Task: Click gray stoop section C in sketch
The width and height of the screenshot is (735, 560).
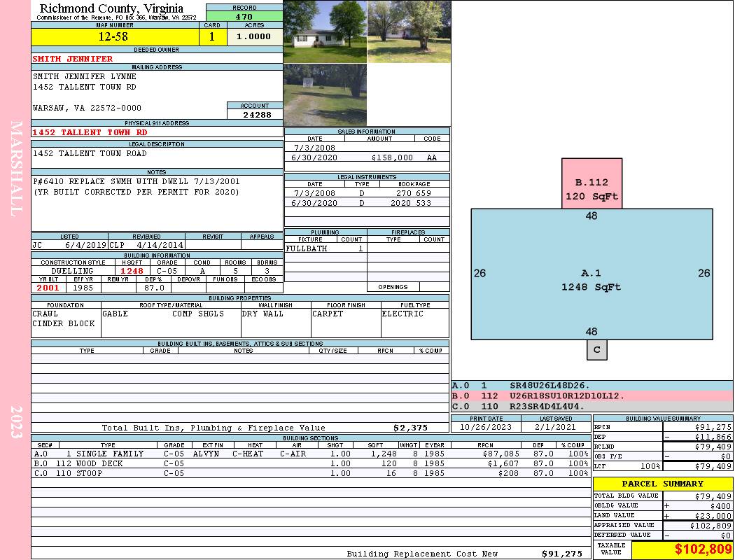Action: 597,350
